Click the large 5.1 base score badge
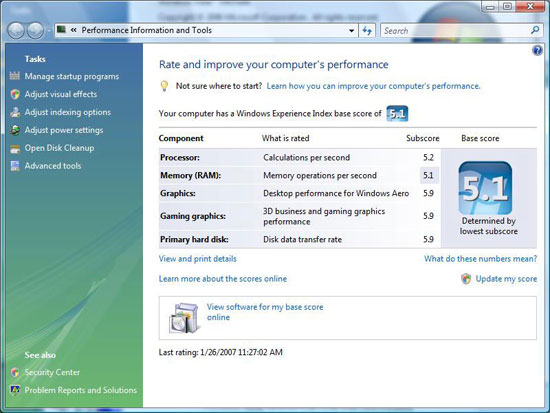The height and width of the screenshot is (413, 550). (x=485, y=188)
